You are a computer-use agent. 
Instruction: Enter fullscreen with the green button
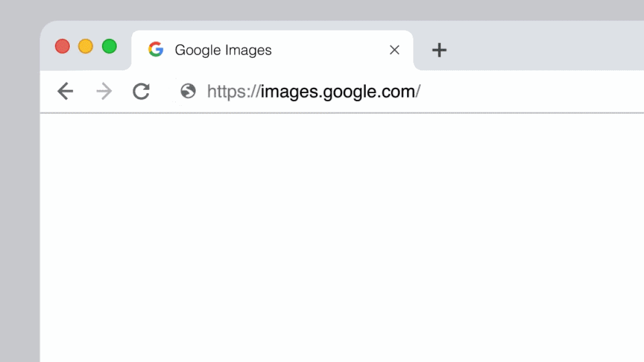pyautogui.click(x=110, y=46)
